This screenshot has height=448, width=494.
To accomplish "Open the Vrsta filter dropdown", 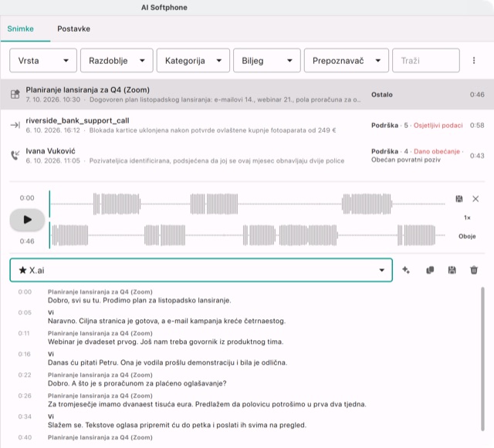I will tap(43, 60).
